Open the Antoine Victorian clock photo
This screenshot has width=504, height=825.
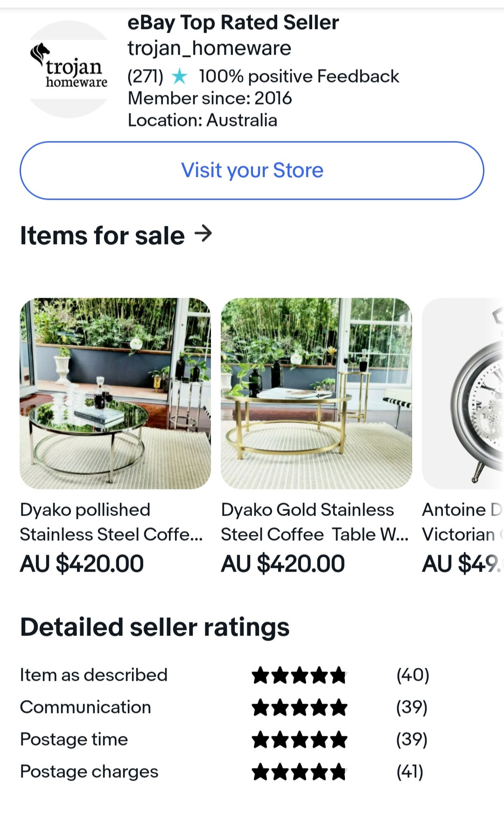click(x=463, y=393)
